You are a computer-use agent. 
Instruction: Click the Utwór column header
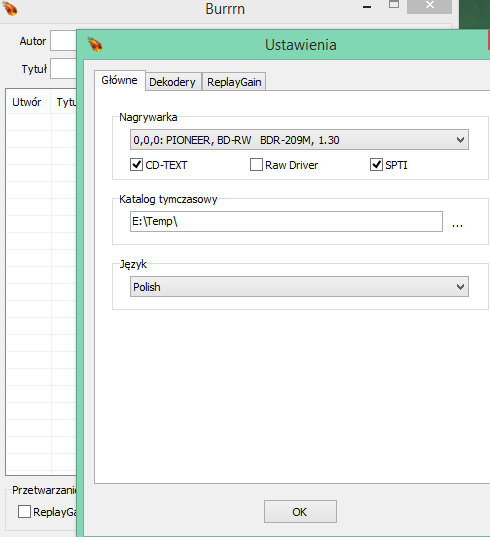click(x=28, y=102)
